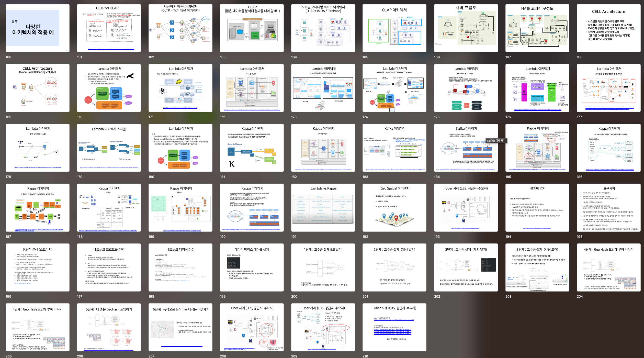Click the Kafka 이해하기 tooltip label
Screen dimensions: 644x358
(496, 141)
